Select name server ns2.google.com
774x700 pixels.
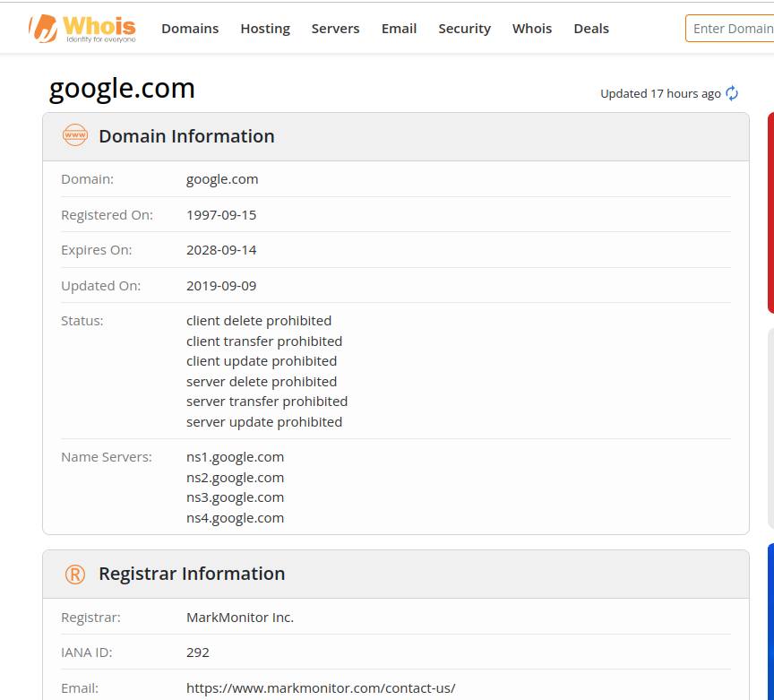pos(235,478)
